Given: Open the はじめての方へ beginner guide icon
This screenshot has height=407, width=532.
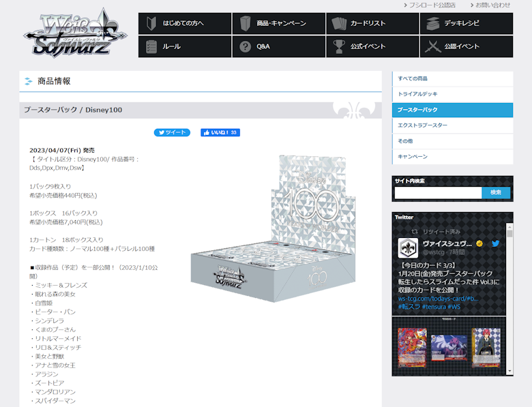Looking at the screenshot, I should 151,23.
